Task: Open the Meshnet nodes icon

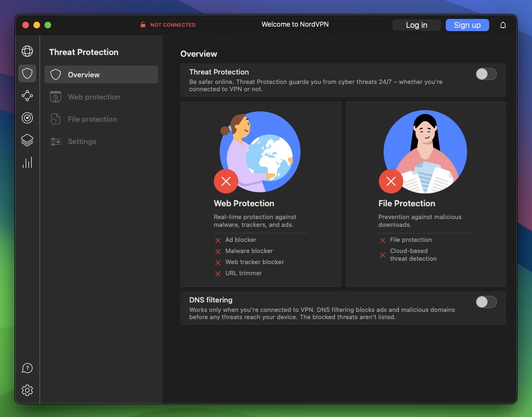Action: [x=27, y=96]
